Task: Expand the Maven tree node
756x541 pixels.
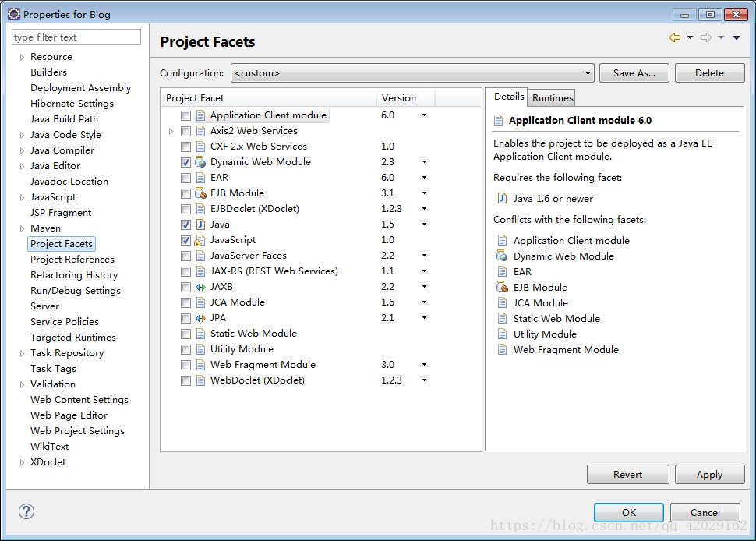Action: (x=22, y=228)
